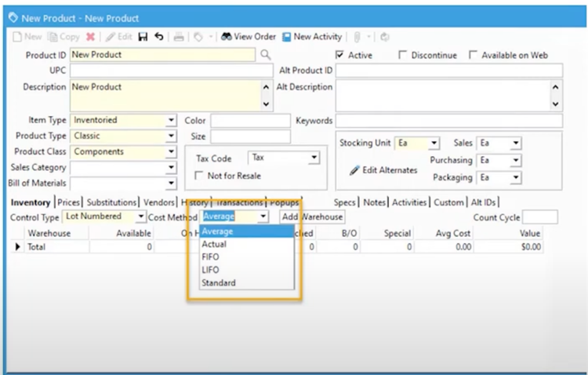
Task: Click the red Delete X icon
Action: 90,37
